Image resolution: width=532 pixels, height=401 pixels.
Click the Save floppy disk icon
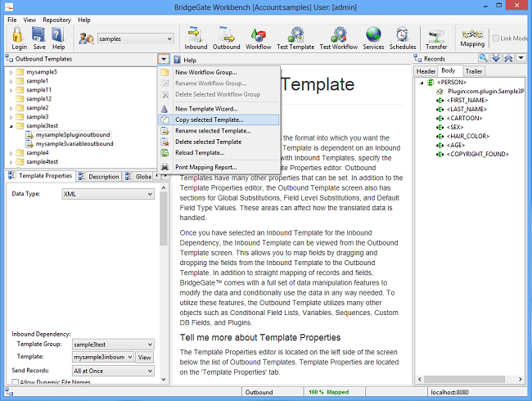pos(38,38)
